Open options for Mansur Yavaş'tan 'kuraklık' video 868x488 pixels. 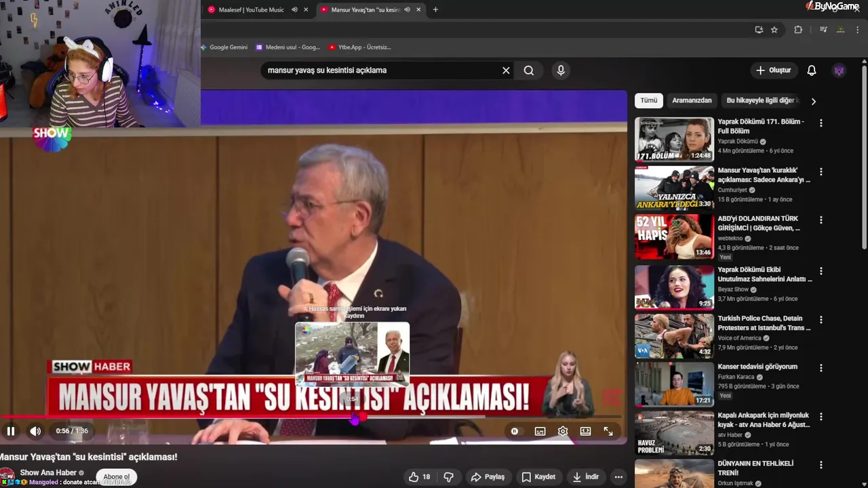pyautogui.click(x=821, y=172)
